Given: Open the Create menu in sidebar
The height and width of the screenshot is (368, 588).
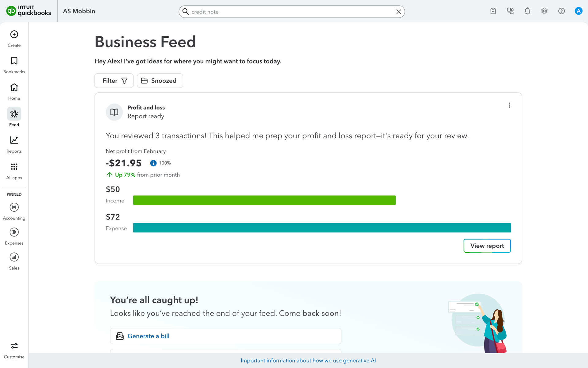Looking at the screenshot, I should [14, 39].
